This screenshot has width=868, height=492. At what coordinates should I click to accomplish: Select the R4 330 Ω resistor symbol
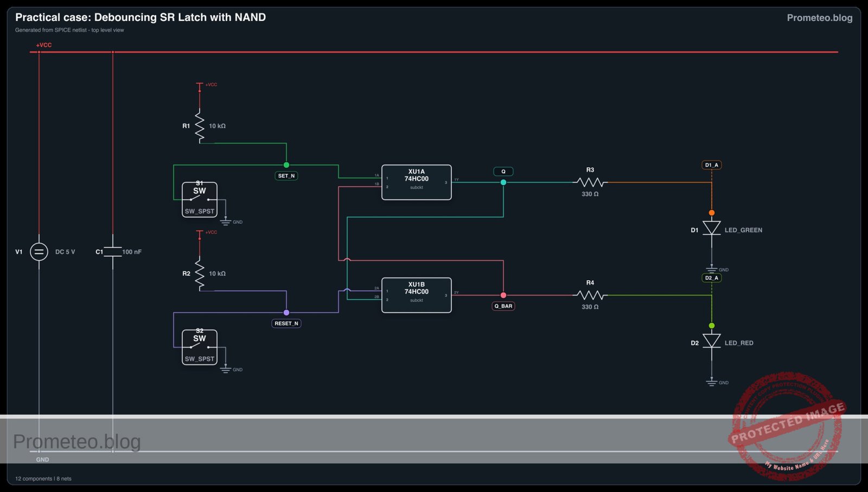[x=590, y=295]
